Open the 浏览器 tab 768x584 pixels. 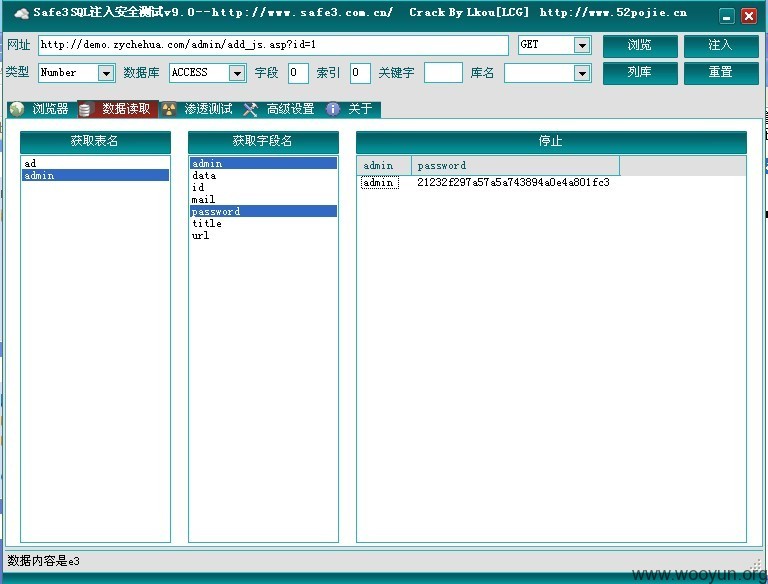[42, 109]
